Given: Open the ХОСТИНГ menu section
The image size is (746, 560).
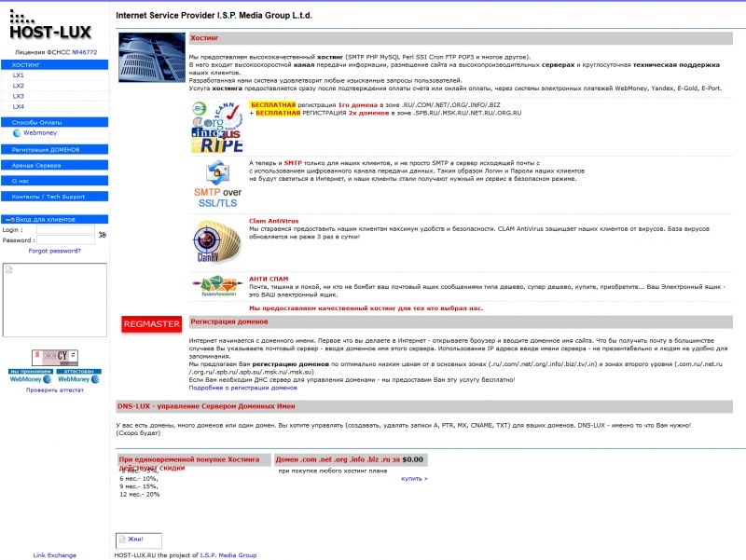Looking at the screenshot, I should 55,64.
